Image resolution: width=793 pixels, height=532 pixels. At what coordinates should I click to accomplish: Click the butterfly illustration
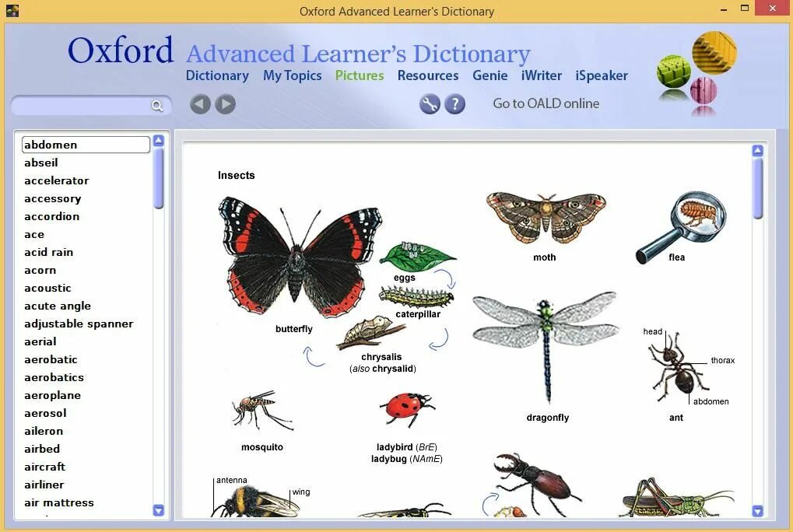pyautogui.click(x=300, y=257)
